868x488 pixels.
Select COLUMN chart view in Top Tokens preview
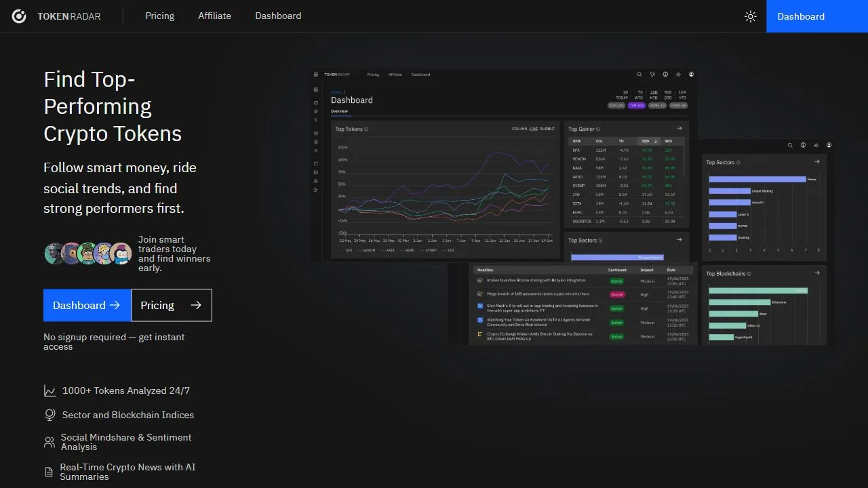click(519, 129)
